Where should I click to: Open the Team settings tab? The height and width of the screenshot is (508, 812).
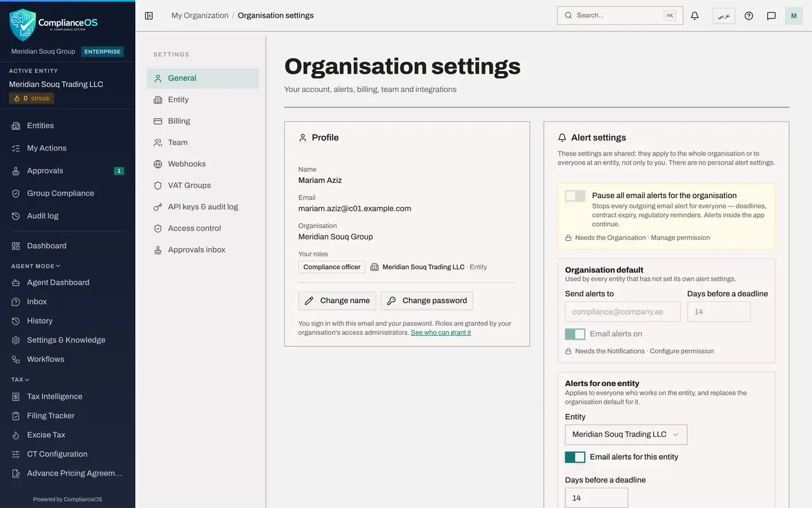coord(203,142)
